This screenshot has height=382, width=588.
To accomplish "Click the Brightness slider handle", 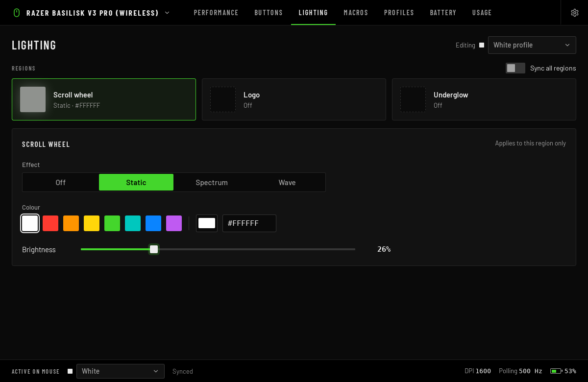I will (154, 249).
